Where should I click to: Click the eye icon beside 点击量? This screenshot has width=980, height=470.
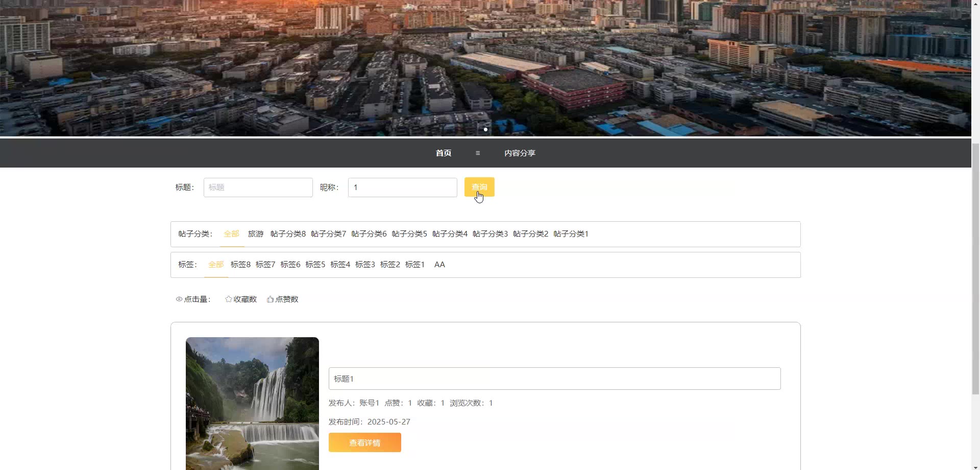point(179,299)
